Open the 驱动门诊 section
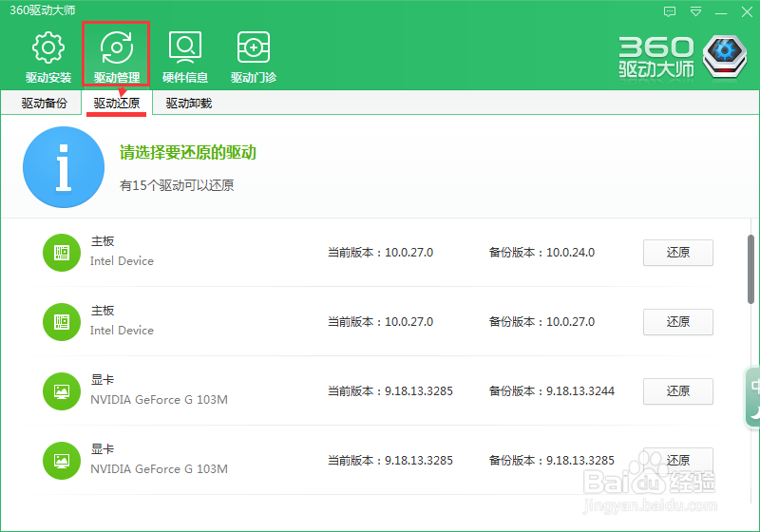The width and height of the screenshot is (760, 532). (254, 57)
